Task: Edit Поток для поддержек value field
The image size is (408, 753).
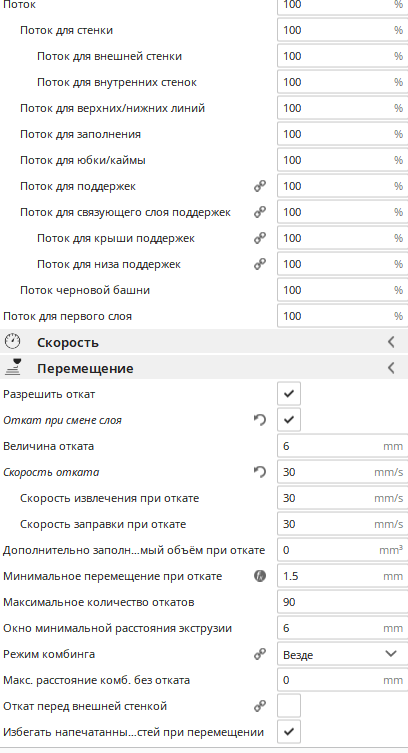Action: click(x=342, y=186)
